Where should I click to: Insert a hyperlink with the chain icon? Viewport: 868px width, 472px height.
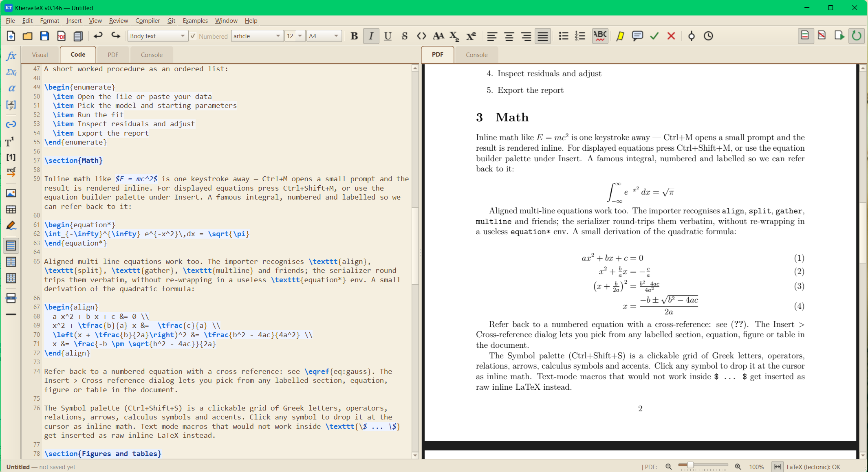[x=11, y=124]
